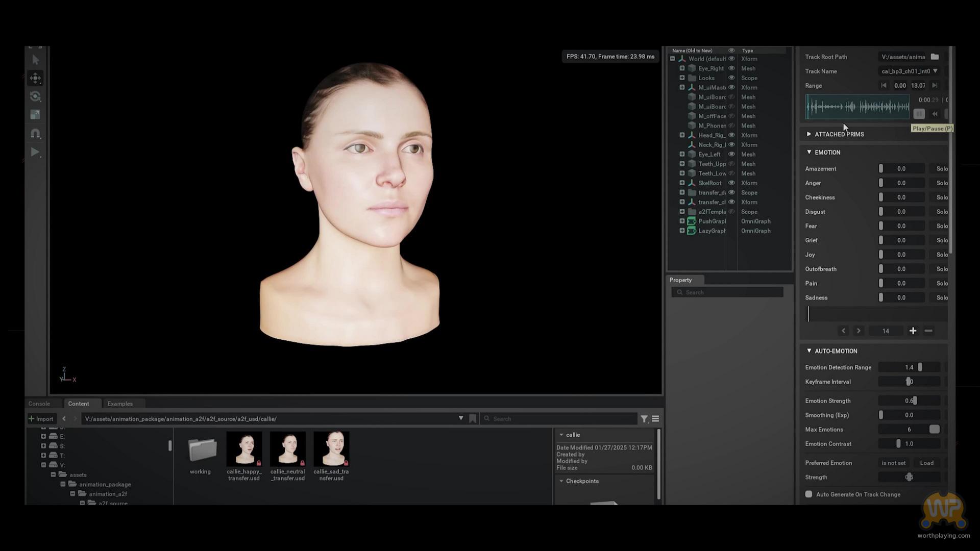Open the Examples tab
This screenshot has width=980, height=551.
click(x=120, y=404)
